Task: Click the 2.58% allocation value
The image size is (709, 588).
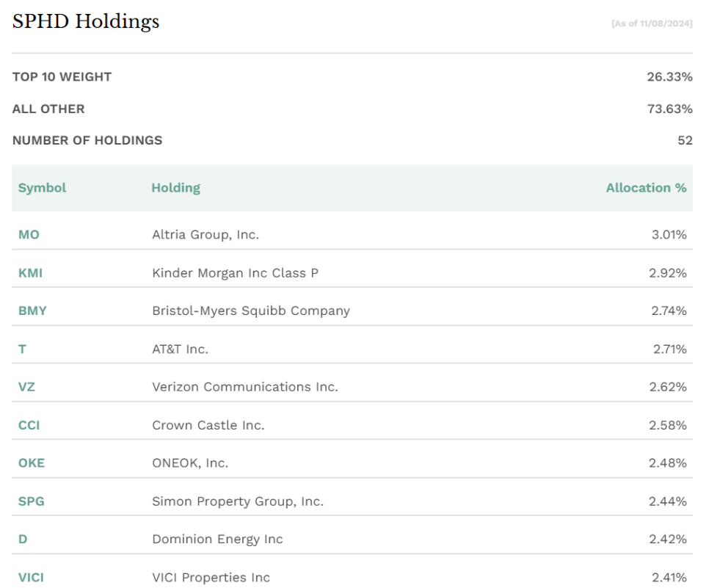Action: coord(668,425)
